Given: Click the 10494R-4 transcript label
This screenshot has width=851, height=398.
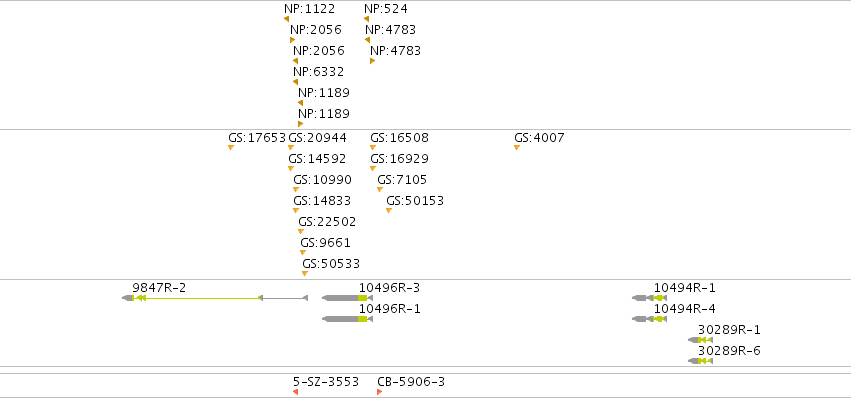Looking at the screenshot, I should 684,309.
